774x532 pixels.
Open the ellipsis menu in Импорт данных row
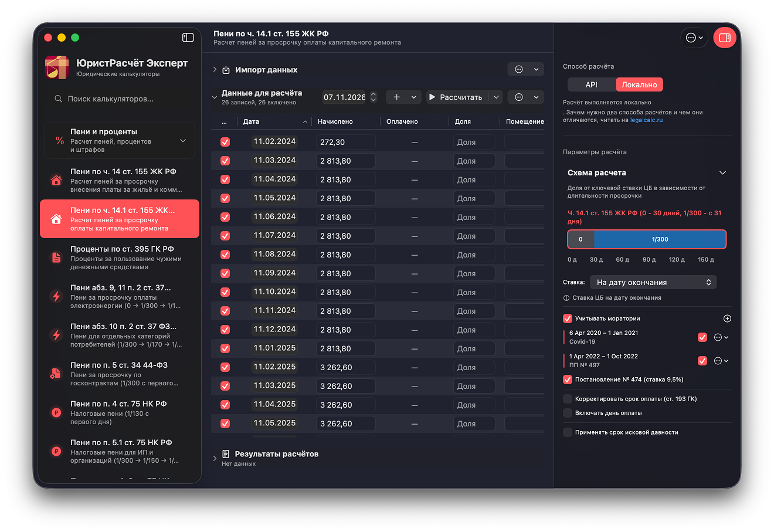pos(525,69)
